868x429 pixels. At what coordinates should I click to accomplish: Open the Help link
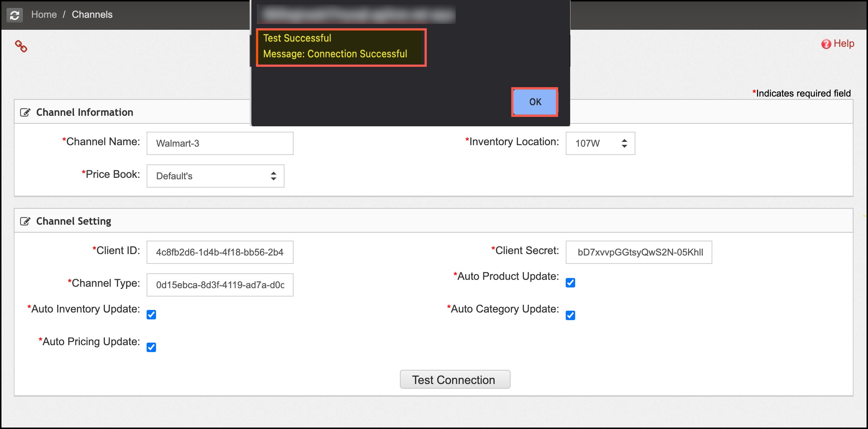pos(844,44)
